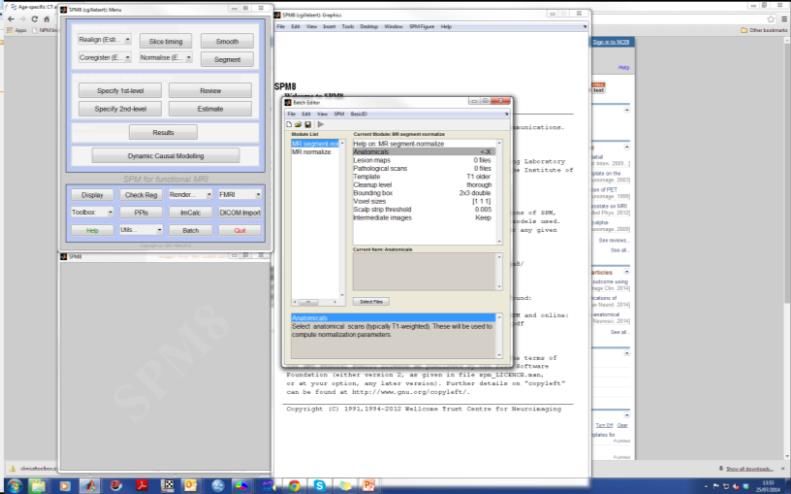The height and width of the screenshot is (494, 791).
Task: Open the Render dropdown
Action: (190, 194)
